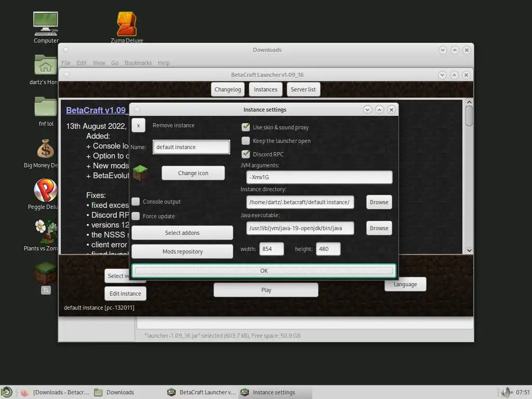
Task: Click the instance Name input field
Action: tap(191, 147)
